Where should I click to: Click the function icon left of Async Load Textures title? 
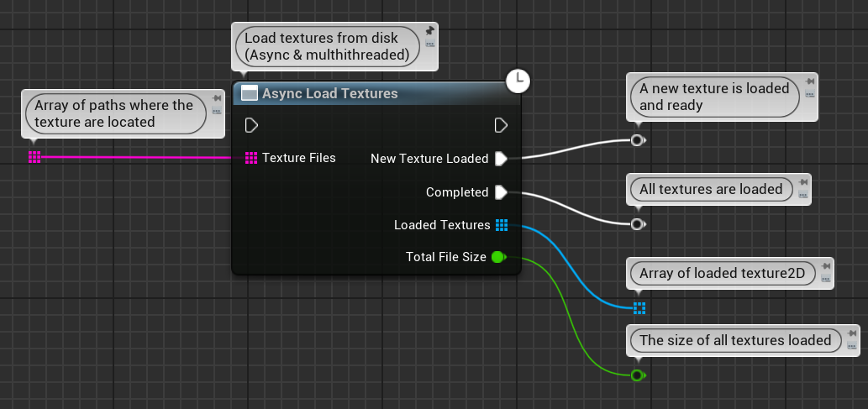250,93
